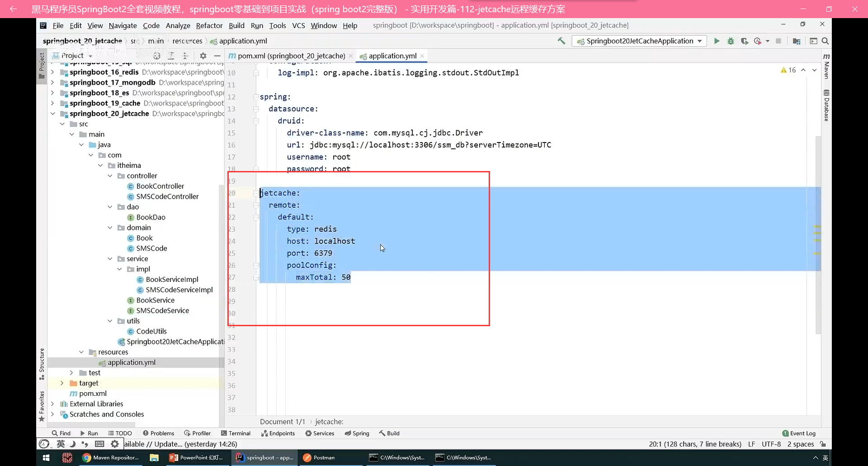The height and width of the screenshot is (466, 868).
Task: Open the Maven tool window
Action: point(826,66)
